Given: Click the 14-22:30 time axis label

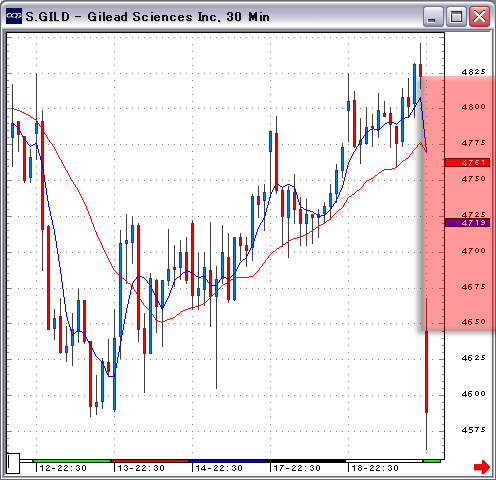Looking at the screenshot, I should [219, 468].
